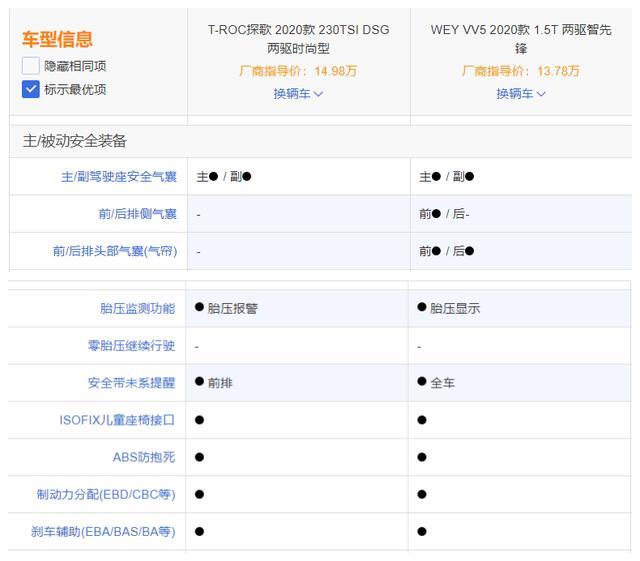Open 零胎压继续行驶 parameter link
The width and height of the screenshot is (640, 561).
(131, 346)
